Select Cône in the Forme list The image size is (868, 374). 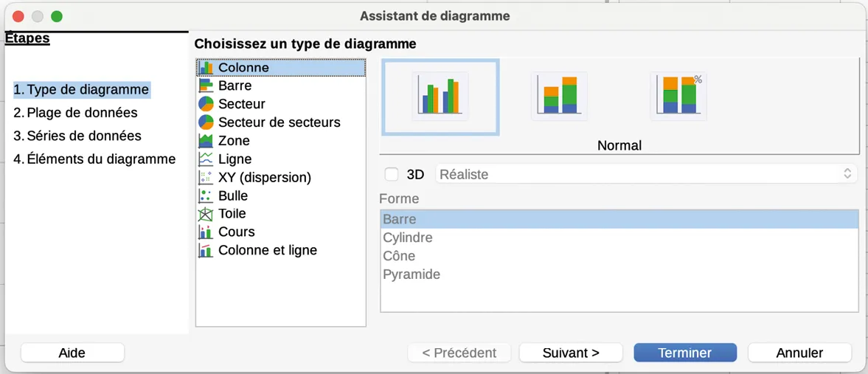pyautogui.click(x=619, y=256)
